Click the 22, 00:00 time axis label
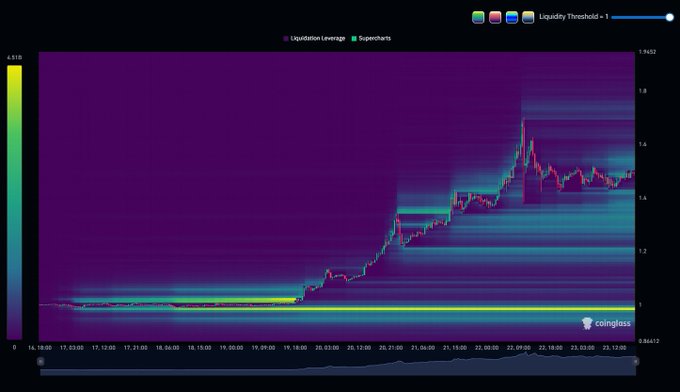 487,348
